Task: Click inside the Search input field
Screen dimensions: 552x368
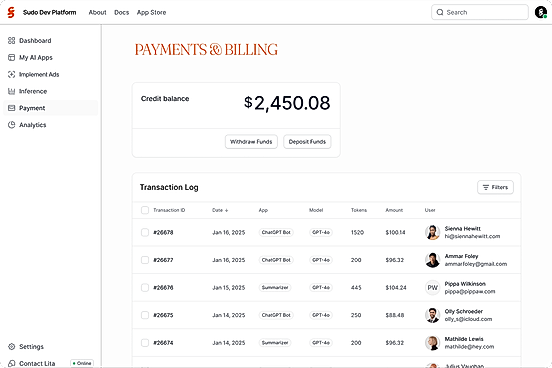Action: [480, 12]
